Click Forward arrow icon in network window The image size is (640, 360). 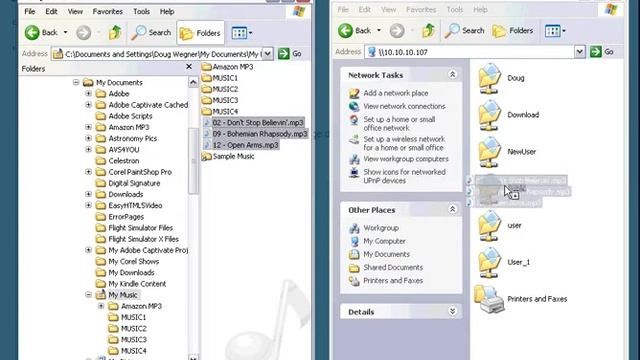coord(397,30)
